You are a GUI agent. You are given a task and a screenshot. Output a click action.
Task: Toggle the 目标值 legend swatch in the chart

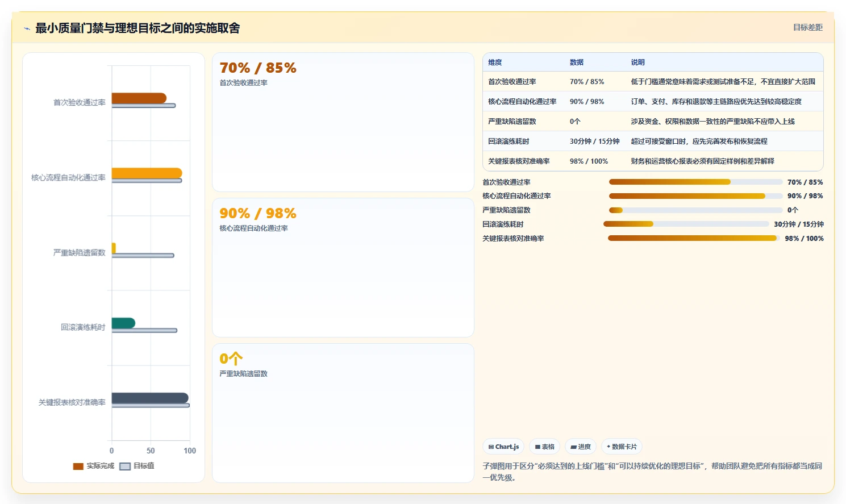point(125,466)
